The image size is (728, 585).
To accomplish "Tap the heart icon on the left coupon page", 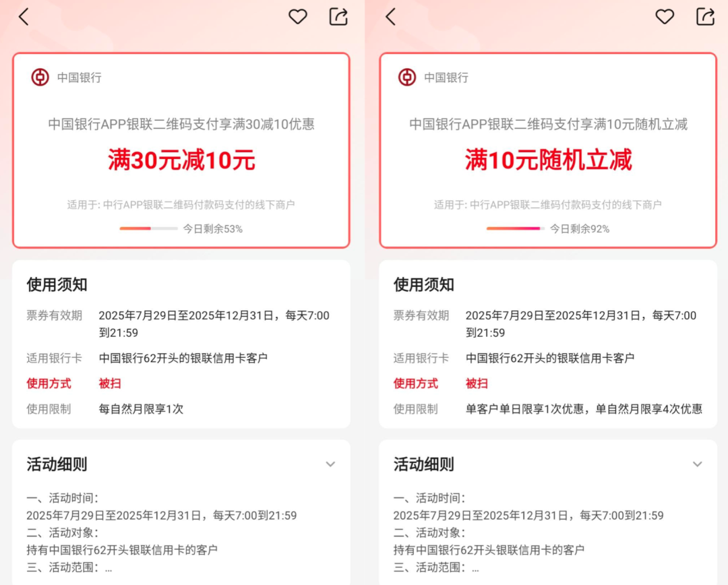I will pos(297,17).
